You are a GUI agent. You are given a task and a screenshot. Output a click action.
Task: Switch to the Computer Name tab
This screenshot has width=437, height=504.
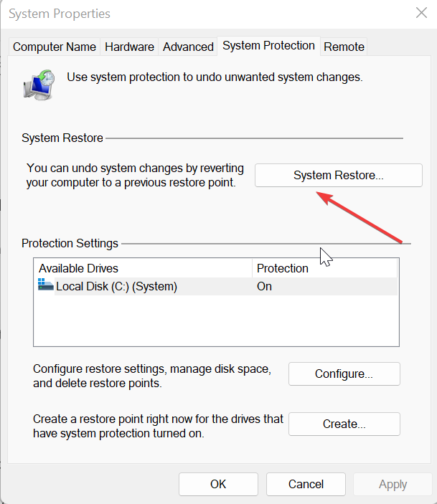click(x=55, y=47)
